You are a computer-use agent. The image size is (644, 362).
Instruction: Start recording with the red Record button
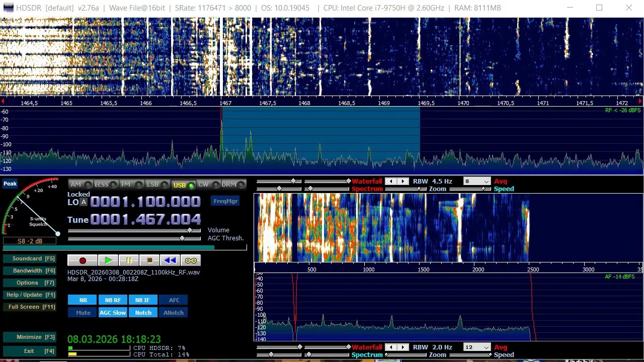(83, 260)
